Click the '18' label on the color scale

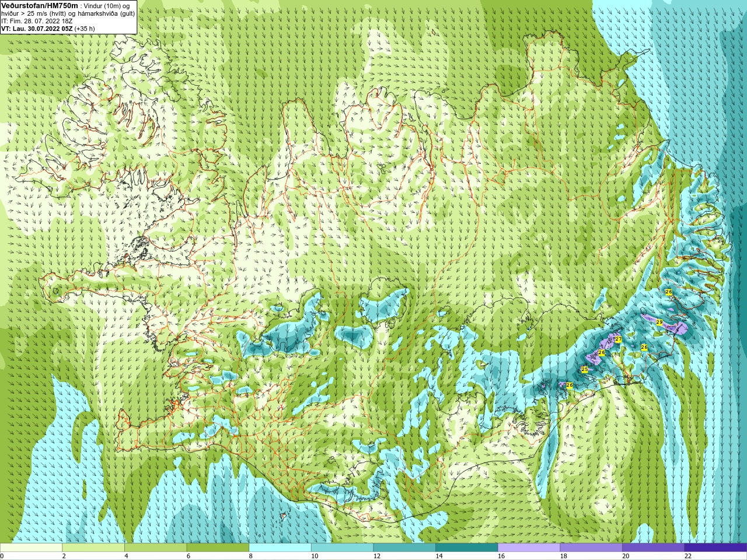click(x=564, y=556)
